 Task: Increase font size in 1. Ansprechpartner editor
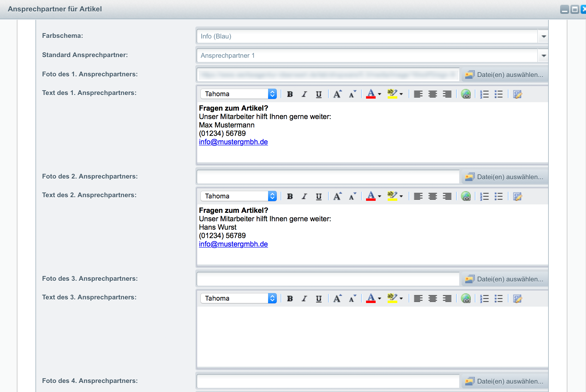tap(337, 94)
